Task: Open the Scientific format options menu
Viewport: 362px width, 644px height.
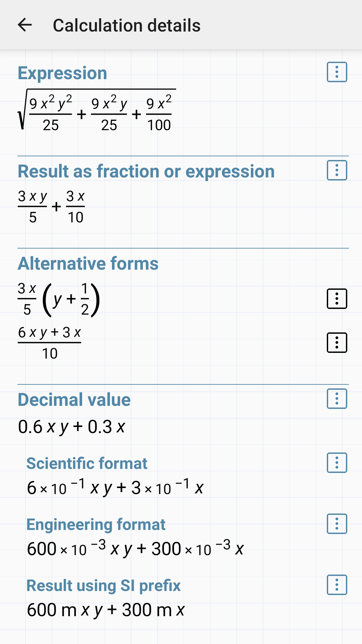Action: tap(336, 463)
